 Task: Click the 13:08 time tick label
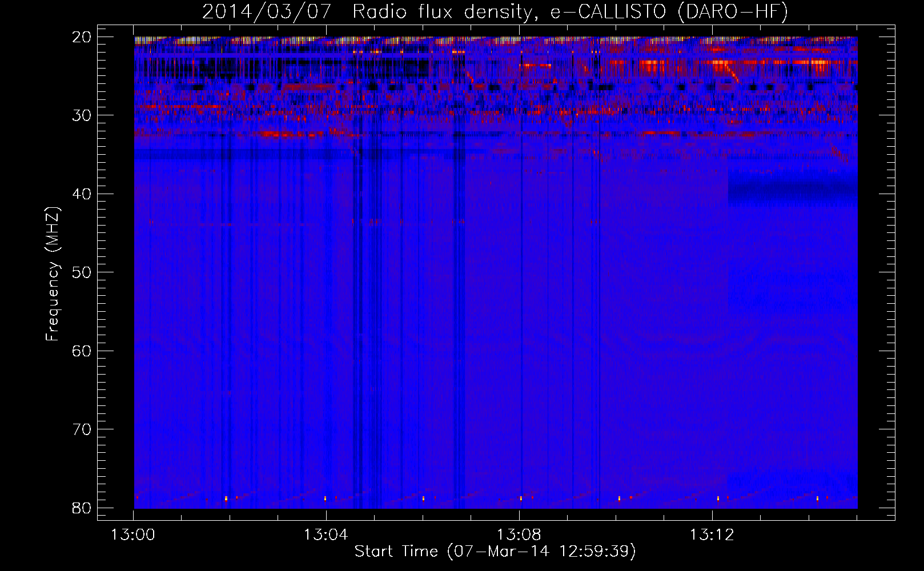tap(519, 535)
